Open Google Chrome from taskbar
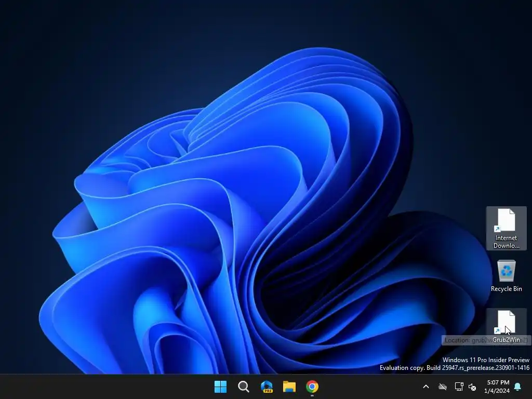 (312, 387)
